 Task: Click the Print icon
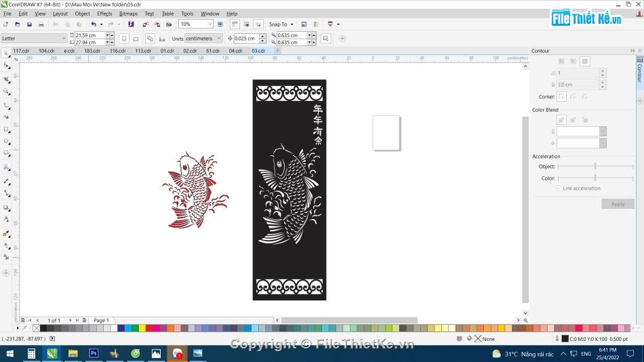[x=41, y=24]
